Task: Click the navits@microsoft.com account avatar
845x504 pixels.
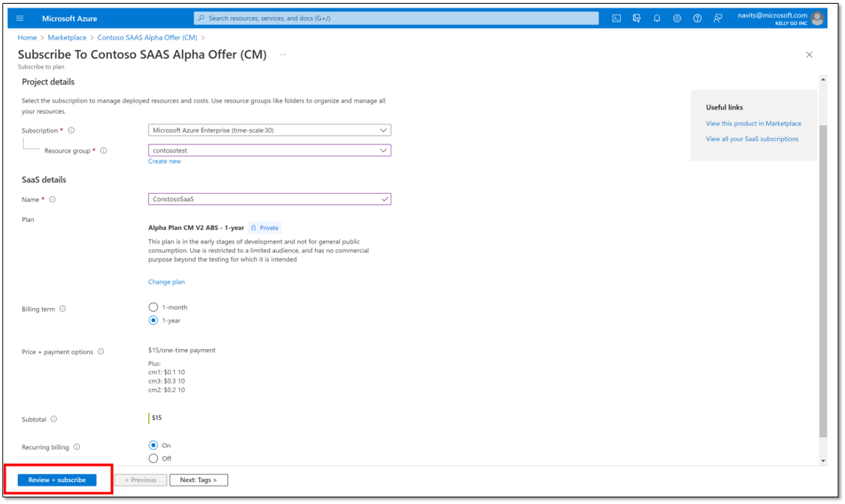Action: pos(817,18)
